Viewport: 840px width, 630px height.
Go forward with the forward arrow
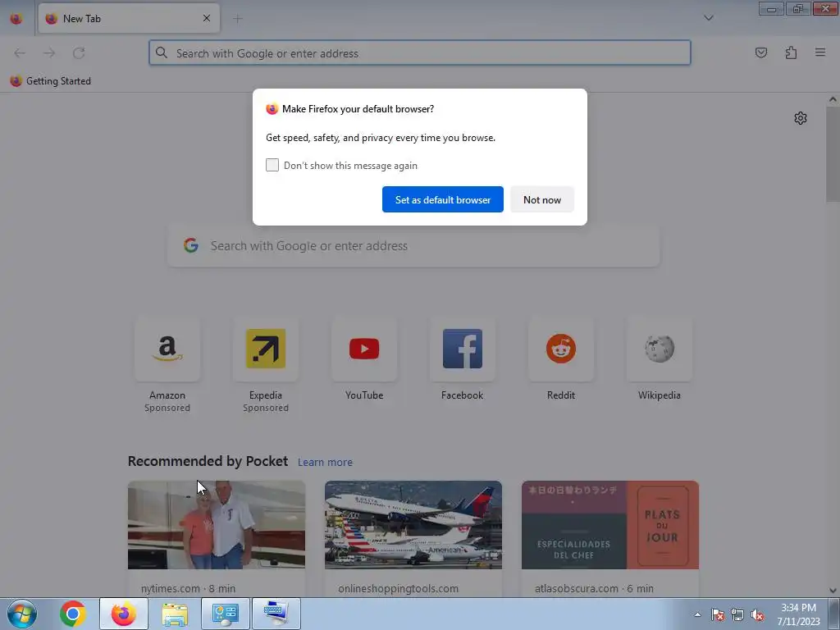[x=49, y=53]
